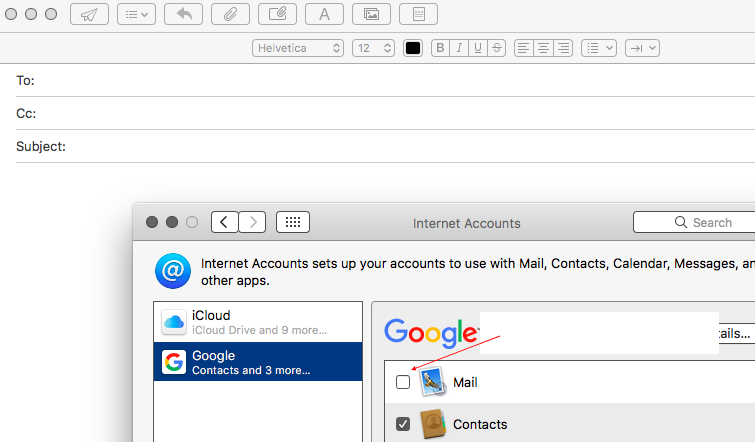Open the black text color swatch

pyautogui.click(x=413, y=48)
